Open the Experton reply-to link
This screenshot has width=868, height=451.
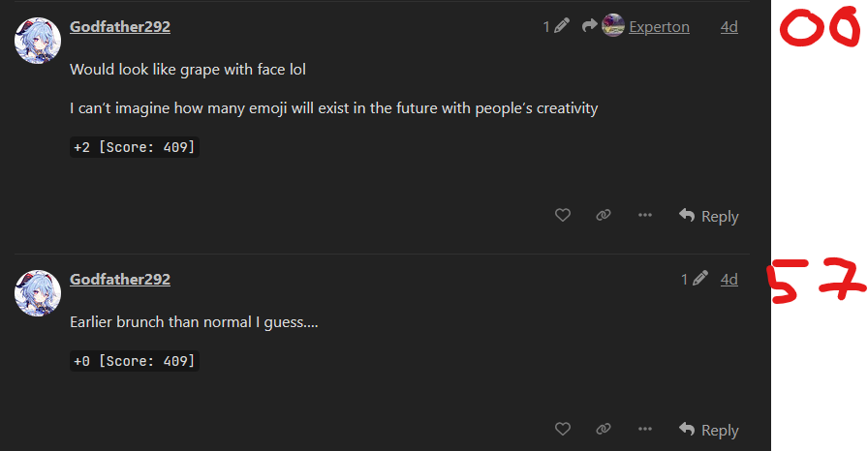[659, 27]
